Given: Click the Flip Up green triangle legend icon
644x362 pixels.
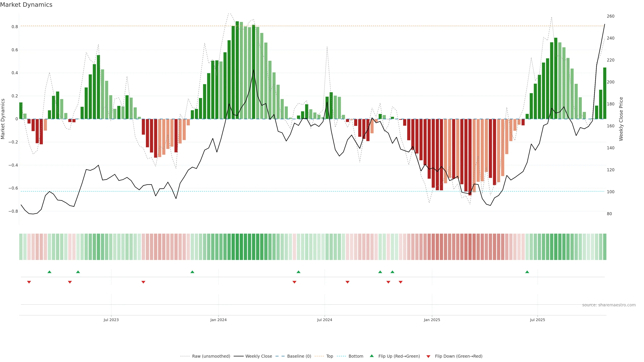Looking at the screenshot, I should 372,356.
